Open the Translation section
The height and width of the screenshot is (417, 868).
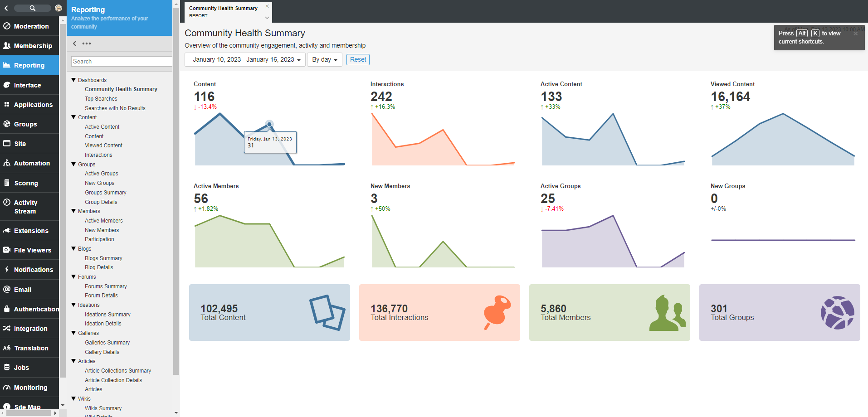(29, 348)
